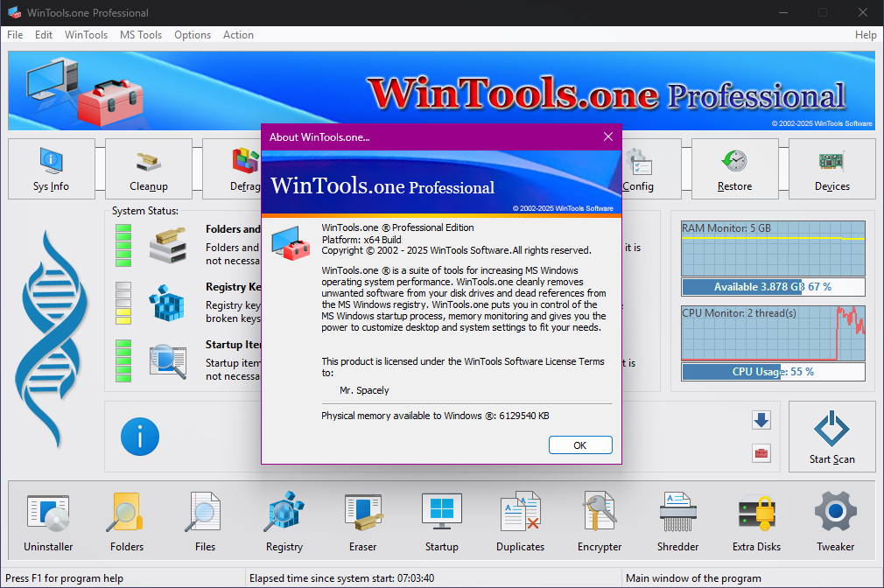This screenshot has width=884, height=588.
Task: Open the Startup manager
Action: coord(442,522)
